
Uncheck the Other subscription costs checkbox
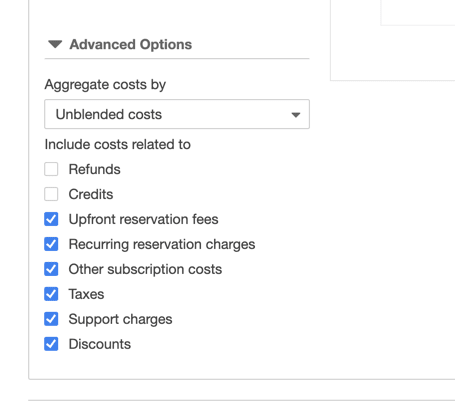[x=51, y=269]
